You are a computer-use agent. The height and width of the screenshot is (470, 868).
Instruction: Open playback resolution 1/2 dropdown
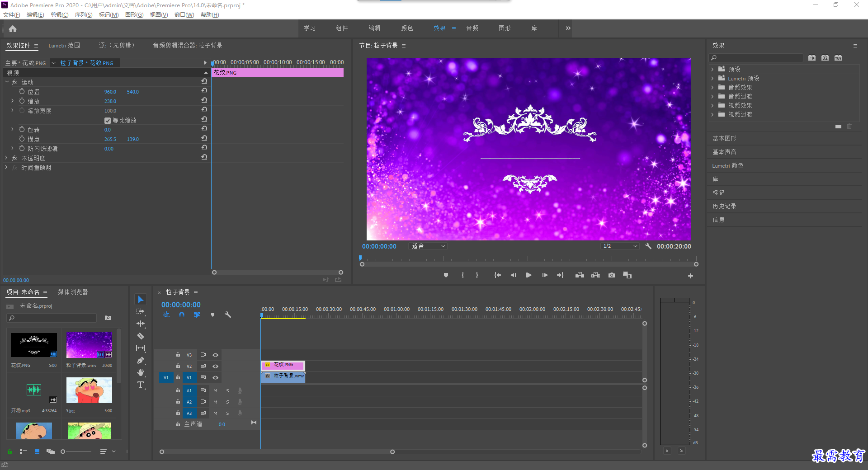(x=620, y=246)
